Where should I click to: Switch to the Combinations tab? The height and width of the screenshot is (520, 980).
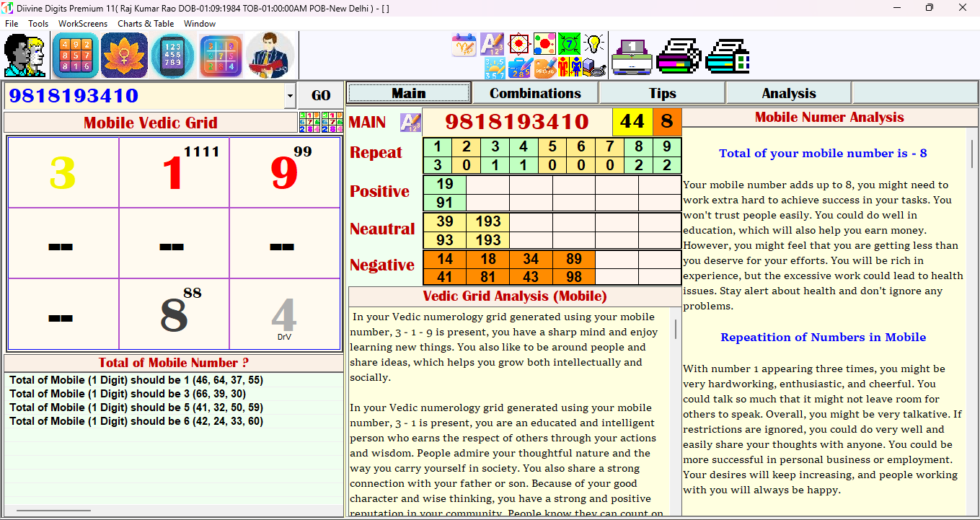535,92
